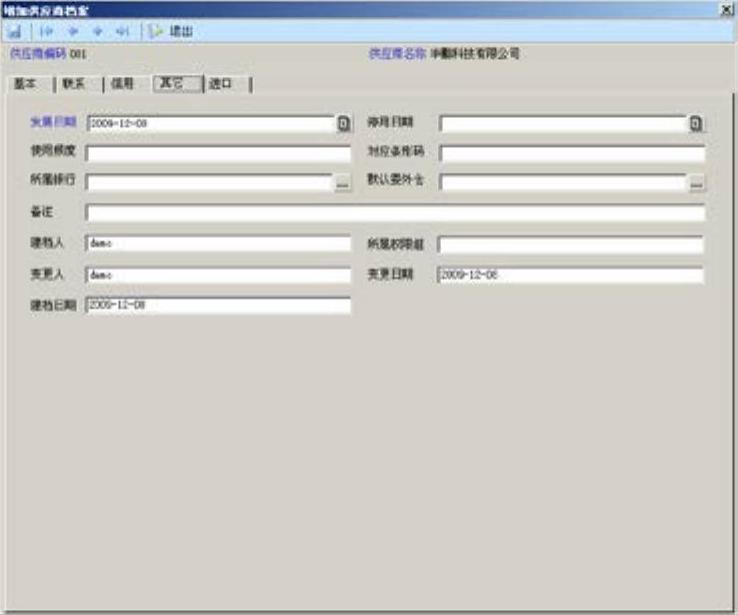Click the 供应商编码 label text
The image size is (738, 615).
[x=38, y=53]
